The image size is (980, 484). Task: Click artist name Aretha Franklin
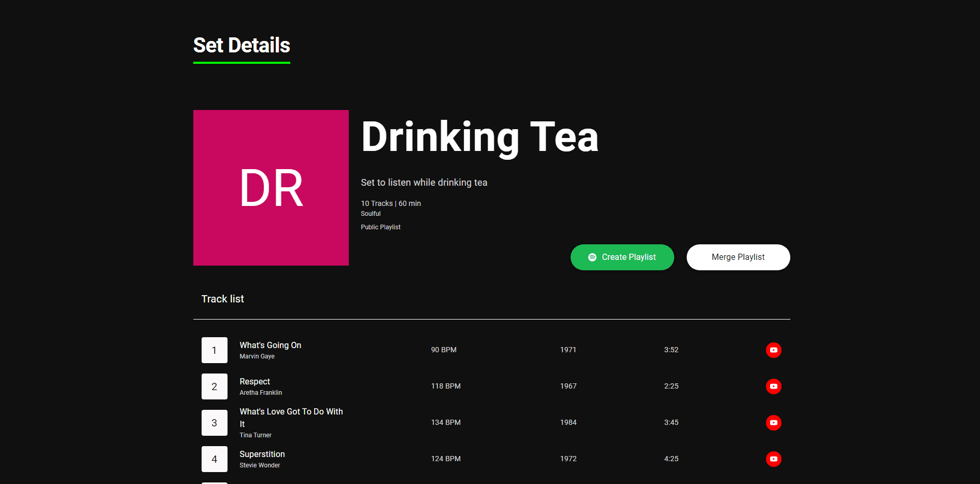[x=261, y=393]
